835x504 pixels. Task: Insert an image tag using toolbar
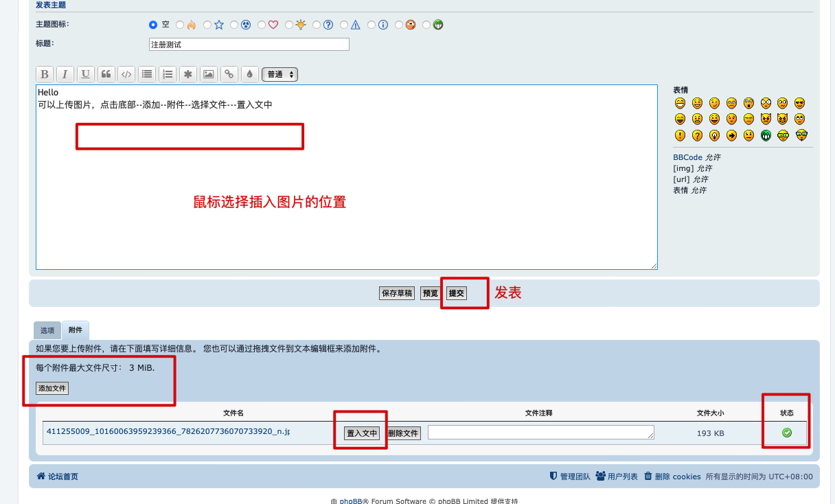pyautogui.click(x=208, y=74)
